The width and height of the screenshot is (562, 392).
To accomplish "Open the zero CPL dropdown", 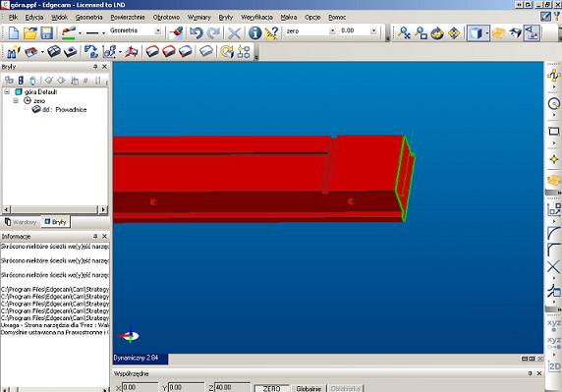I will click(x=332, y=30).
